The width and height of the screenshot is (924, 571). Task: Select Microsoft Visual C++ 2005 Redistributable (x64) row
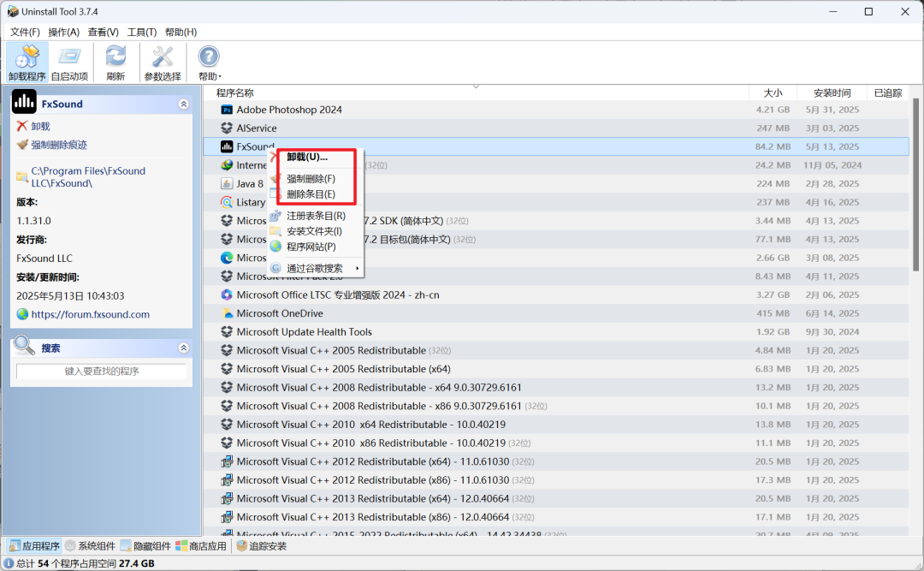click(x=556, y=369)
